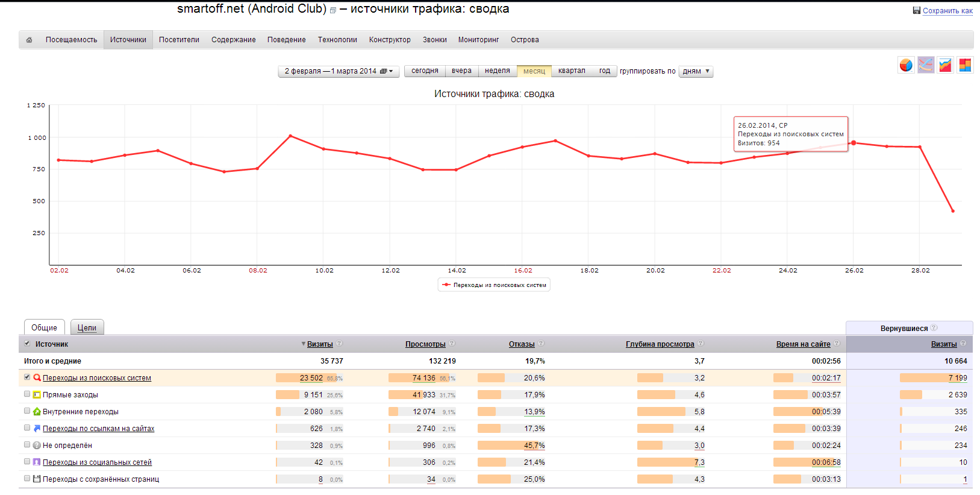
Task: Click the 26.02 data point on chart
Action: coord(854,143)
